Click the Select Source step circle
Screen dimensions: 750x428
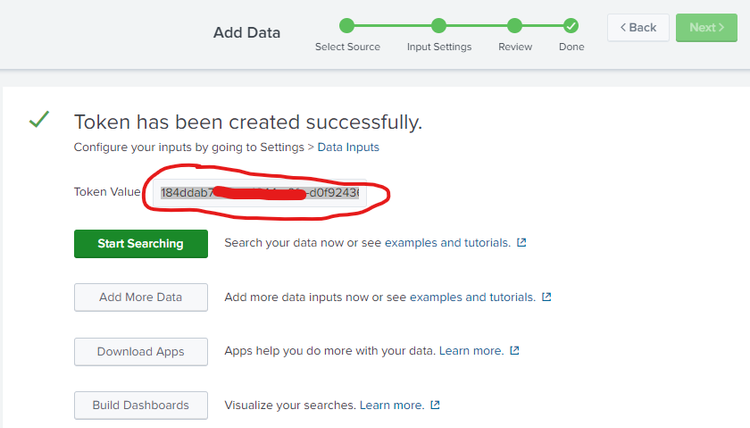point(346,26)
